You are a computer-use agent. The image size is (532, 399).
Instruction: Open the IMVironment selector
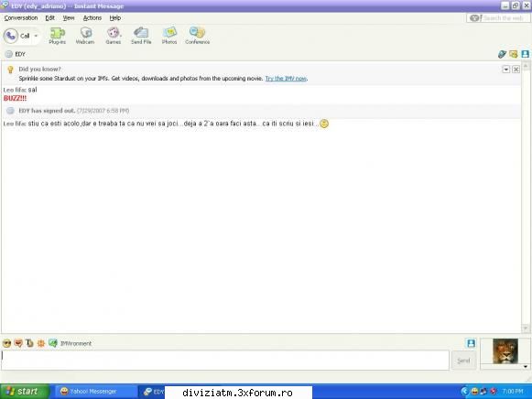coord(71,343)
